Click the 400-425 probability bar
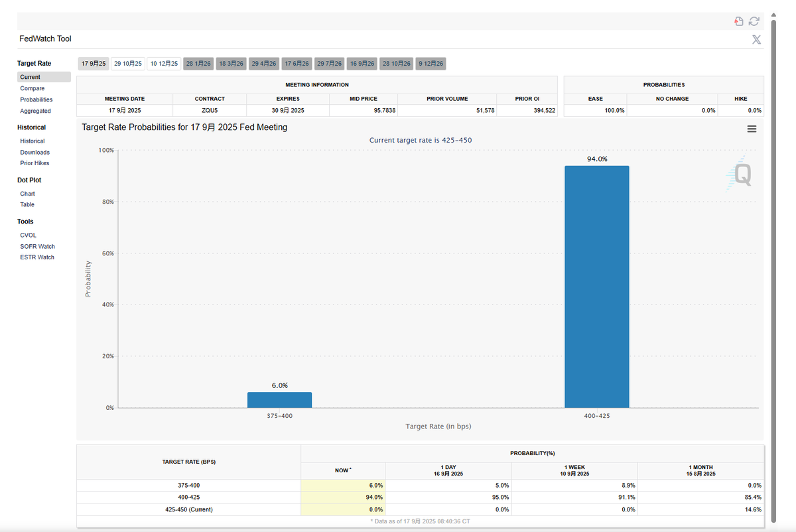 coord(597,287)
